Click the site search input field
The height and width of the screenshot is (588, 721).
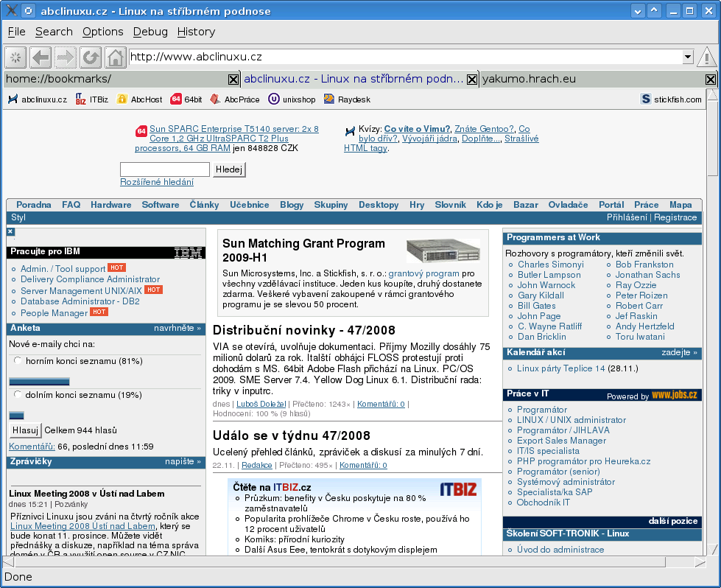point(165,169)
